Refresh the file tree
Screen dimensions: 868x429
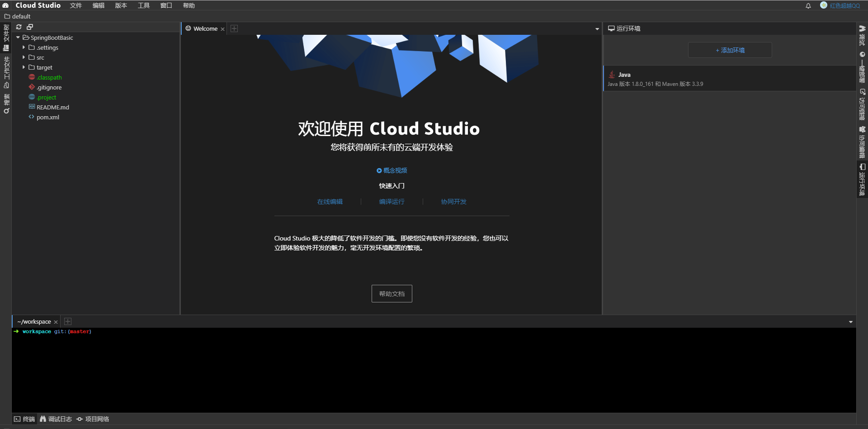click(x=19, y=27)
